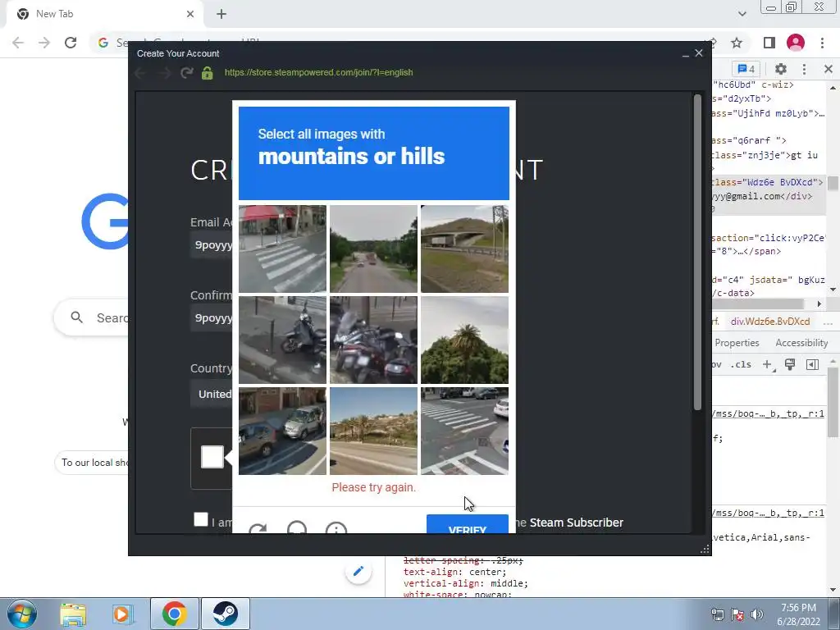
Task: Switch to audio captcha challenge
Action: (x=297, y=527)
